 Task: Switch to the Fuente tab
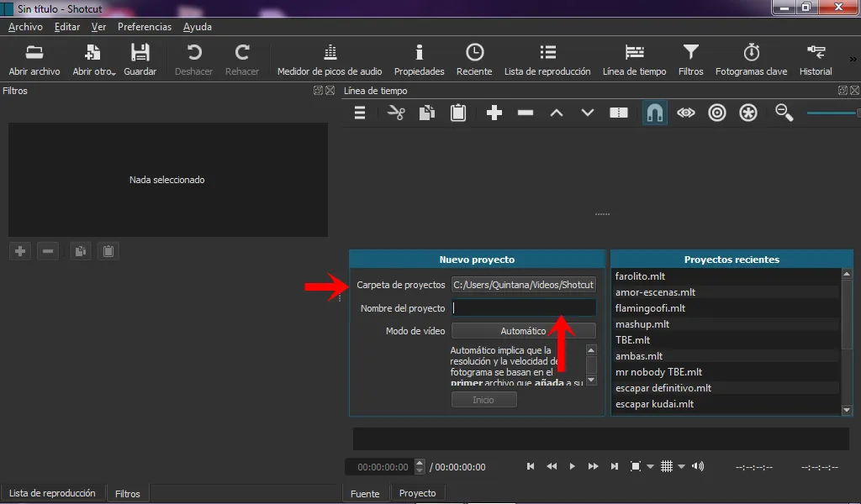[365, 494]
